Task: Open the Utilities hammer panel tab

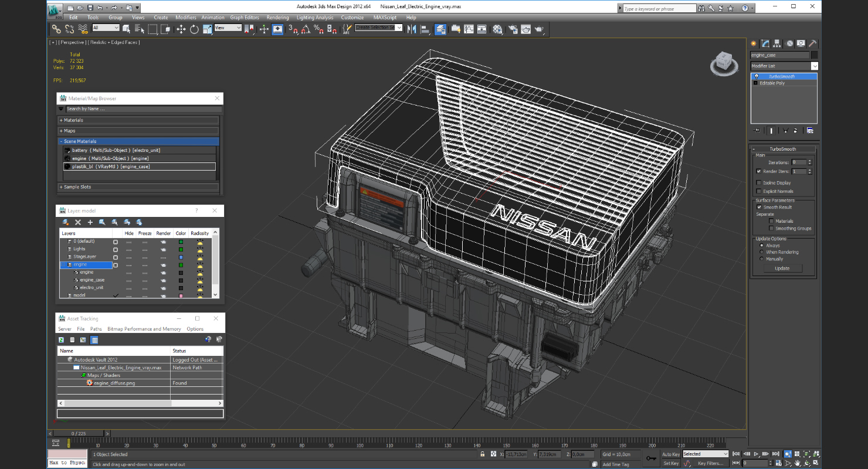Action: (813, 43)
